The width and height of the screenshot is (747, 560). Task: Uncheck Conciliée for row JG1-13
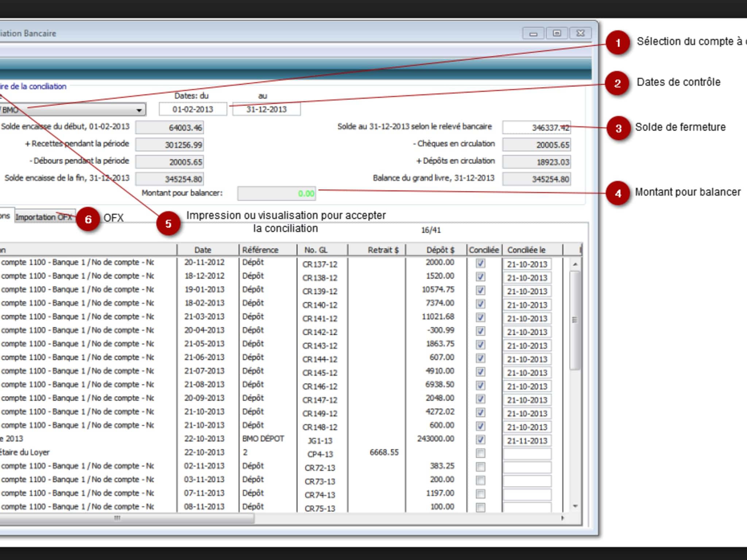coord(481,440)
